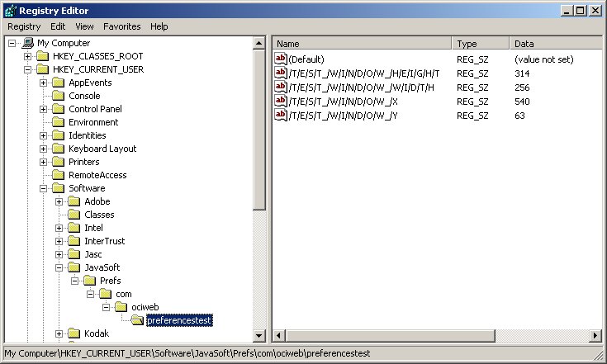Click the Keyboard Layout folder icon

click(58, 149)
